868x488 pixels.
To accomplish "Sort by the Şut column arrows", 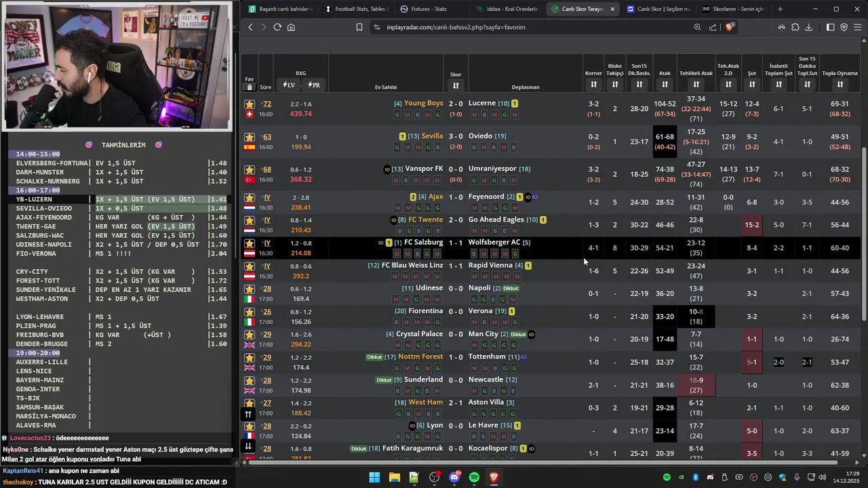I will tap(752, 84).
